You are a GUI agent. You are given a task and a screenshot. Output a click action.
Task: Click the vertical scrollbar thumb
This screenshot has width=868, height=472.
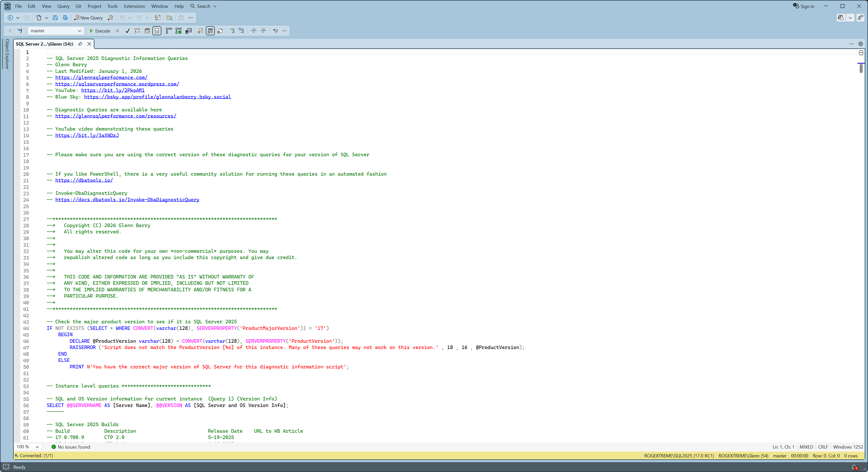(861, 68)
